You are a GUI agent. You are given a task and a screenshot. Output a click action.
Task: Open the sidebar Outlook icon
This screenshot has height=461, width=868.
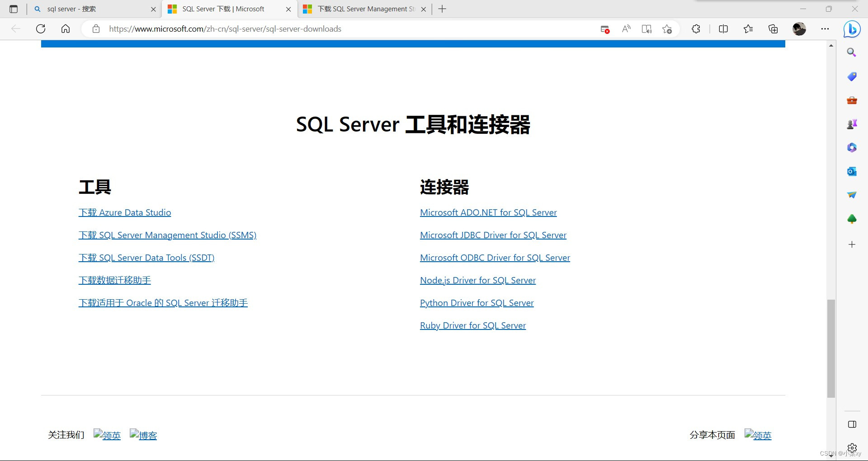(852, 171)
